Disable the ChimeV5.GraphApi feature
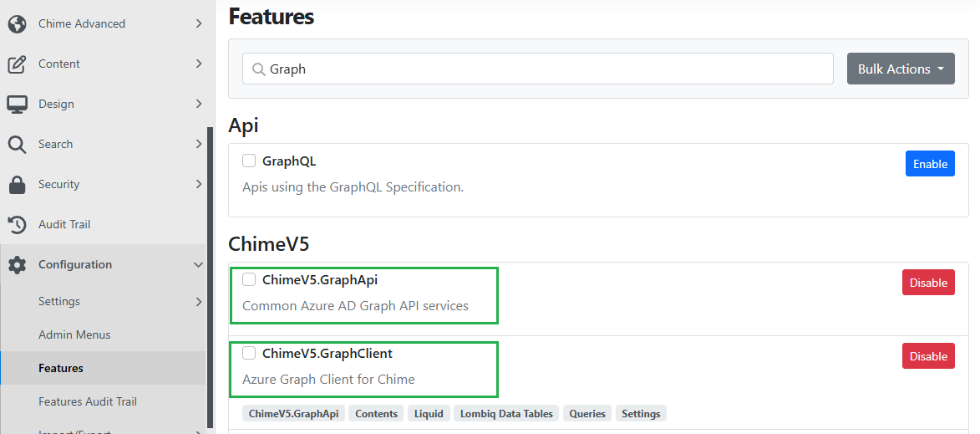The image size is (980, 434). pyautogui.click(x=928, y=283)
